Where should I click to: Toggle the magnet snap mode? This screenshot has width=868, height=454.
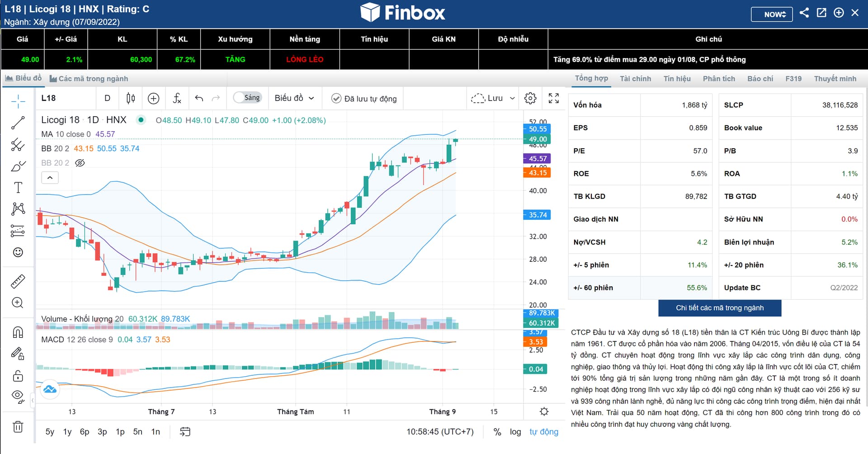click(18, 332)
